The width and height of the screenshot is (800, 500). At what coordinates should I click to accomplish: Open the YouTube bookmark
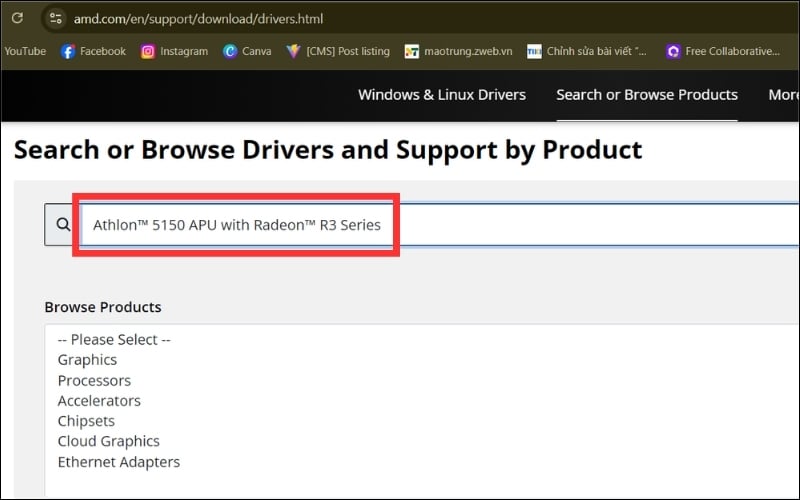pyautogui.click(x=24, y=51)
